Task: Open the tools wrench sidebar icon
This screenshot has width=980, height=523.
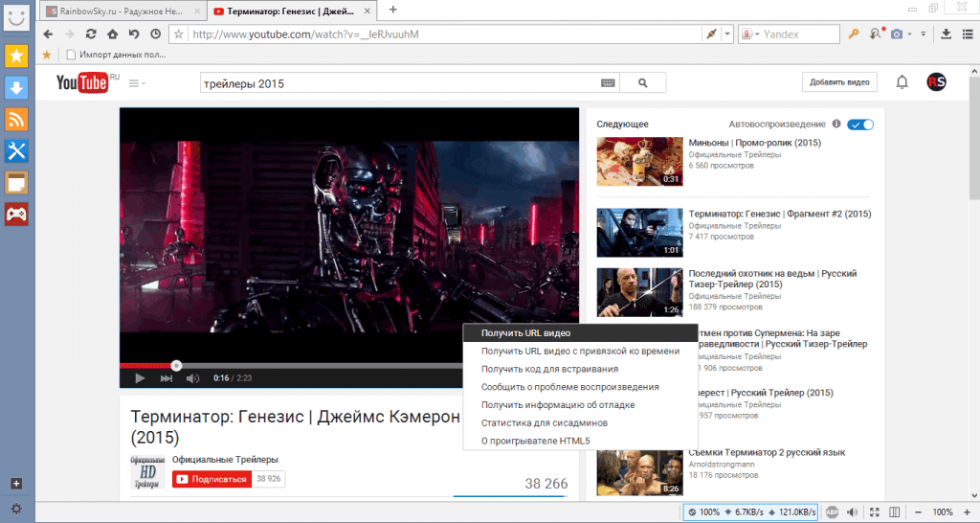Action: click(x=16, y=150)
